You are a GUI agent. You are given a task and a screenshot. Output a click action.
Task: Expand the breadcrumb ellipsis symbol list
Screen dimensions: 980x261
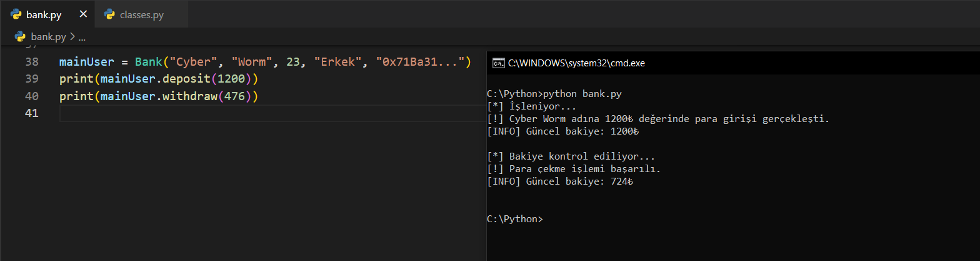point(82,37)
